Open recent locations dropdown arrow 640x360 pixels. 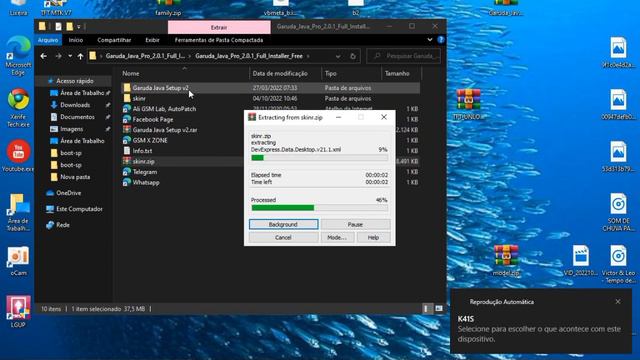tap(70, 56)
